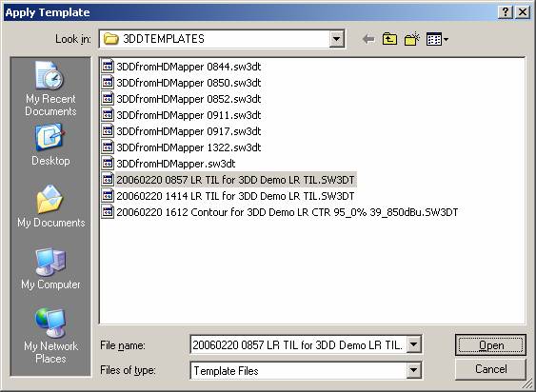Viewport: 536px width, 392px height.
Task: Go back using the back arrow icon
Action: [x=368, y=39]
